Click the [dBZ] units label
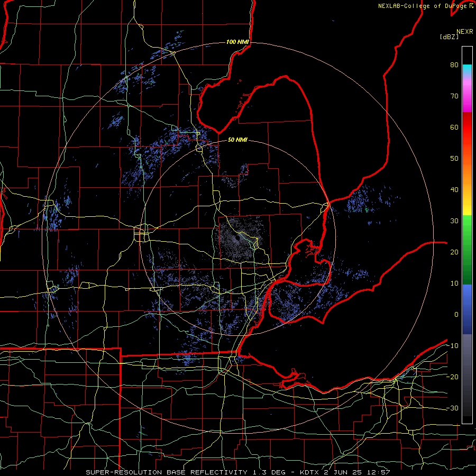 (449, 37)
